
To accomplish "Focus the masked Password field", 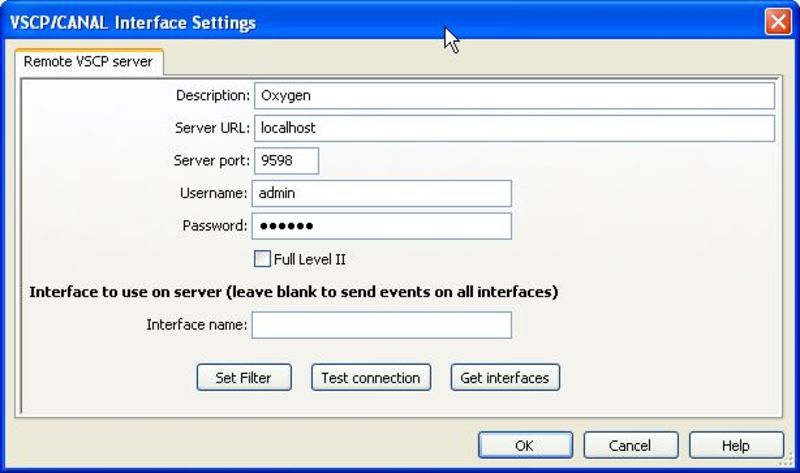I will tap(380, 226).
